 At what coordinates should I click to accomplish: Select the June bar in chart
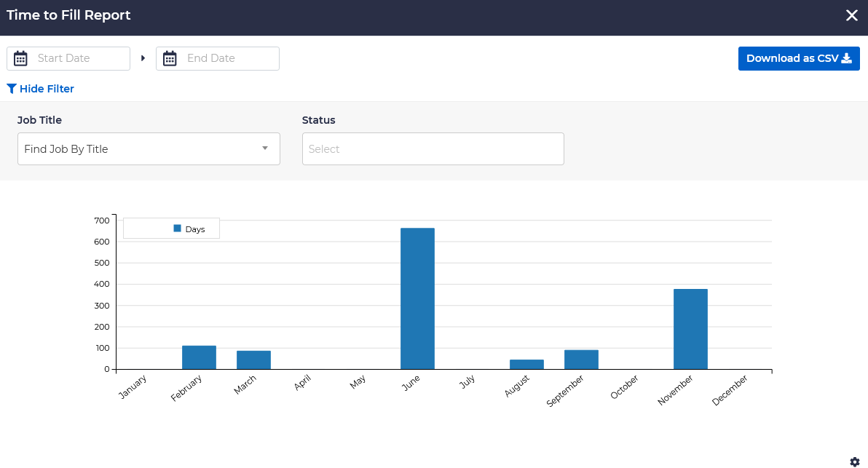(x=417, y=298)
